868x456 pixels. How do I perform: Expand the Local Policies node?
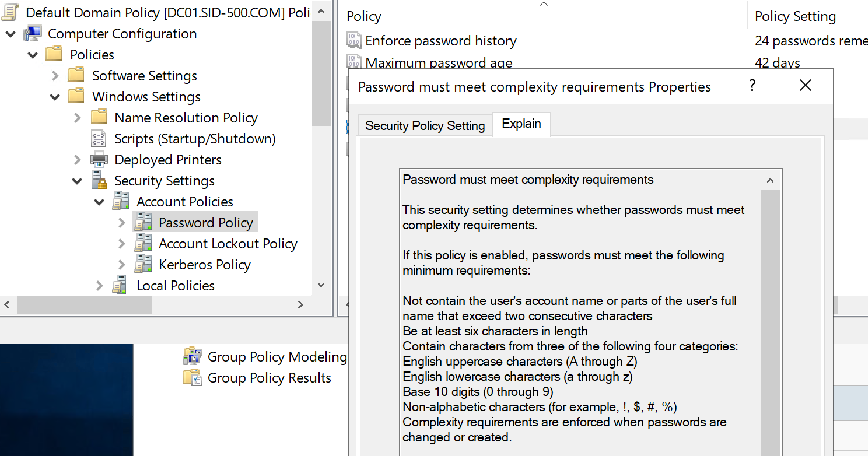100,285
